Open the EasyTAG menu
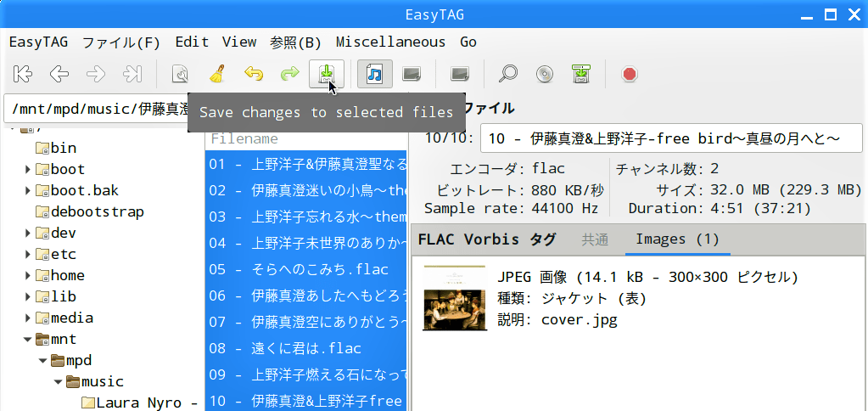 (x=39, y=42)
